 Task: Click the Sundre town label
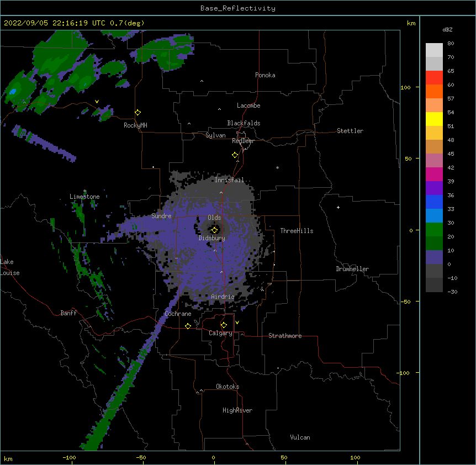point(161,216)
